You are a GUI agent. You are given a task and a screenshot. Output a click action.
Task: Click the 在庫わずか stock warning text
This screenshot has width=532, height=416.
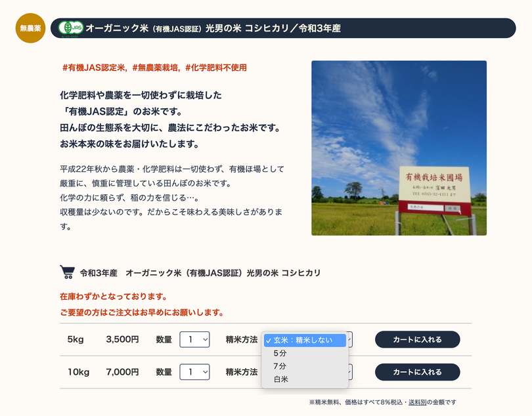pyautogui.click(x=113, y=297)
